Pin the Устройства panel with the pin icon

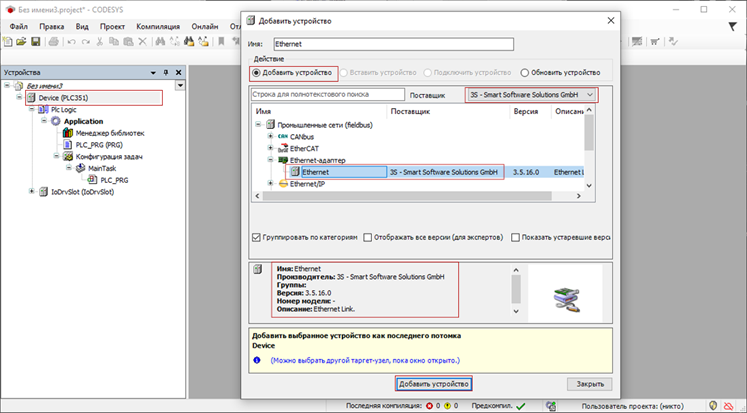pyautogui.click(x=166, y=72)
